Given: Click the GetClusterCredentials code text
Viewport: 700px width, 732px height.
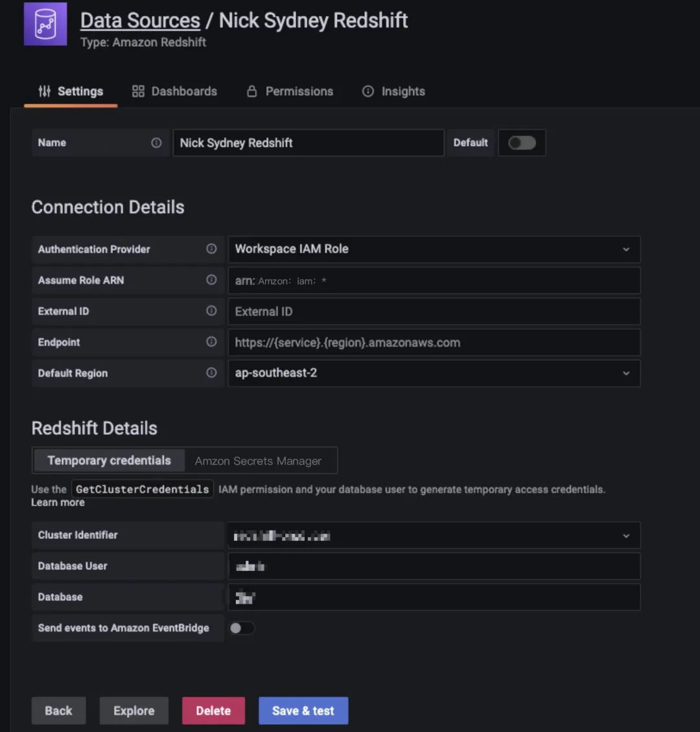Looking at the screenshot, I should 143,489.
